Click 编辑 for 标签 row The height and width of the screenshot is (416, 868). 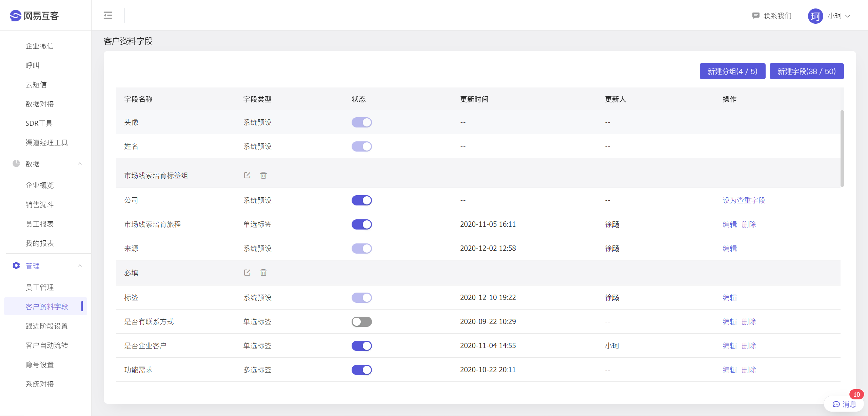[730, 298]
